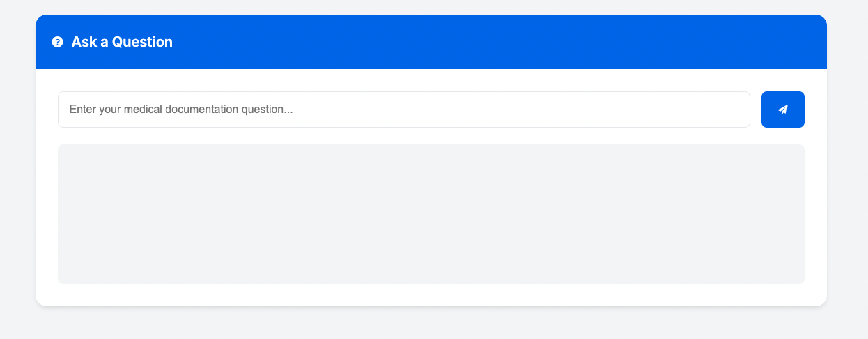
Task: Activate the question text box
Action: (x=404, y=110)
